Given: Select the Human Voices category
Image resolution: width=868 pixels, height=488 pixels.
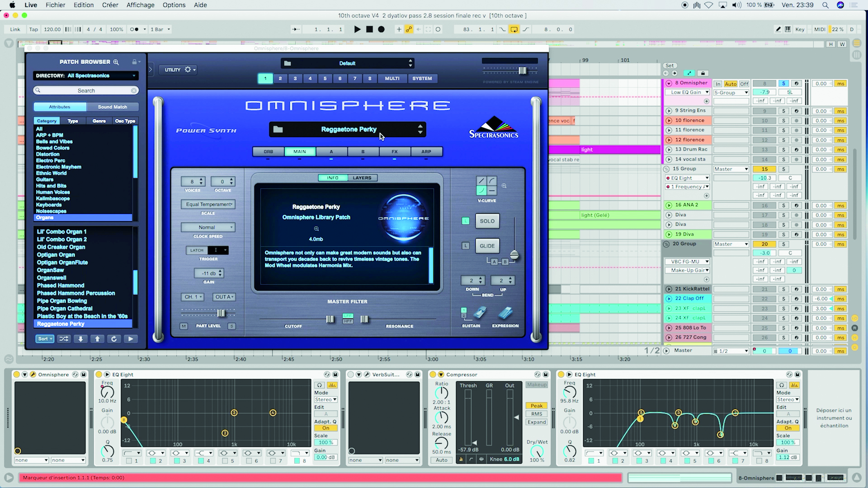Looking at the screenshot, I should click(x=53, y=192).
